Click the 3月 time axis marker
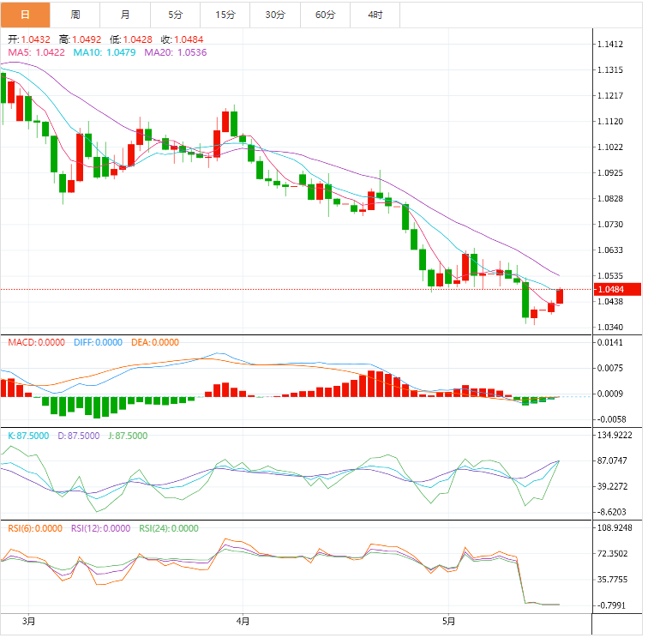648x644 pixels. 28,621
